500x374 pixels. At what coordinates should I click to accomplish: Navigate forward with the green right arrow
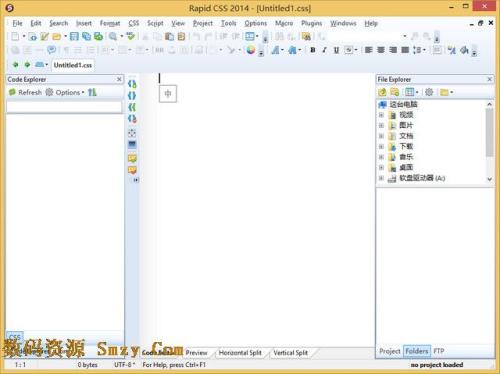click(27, 65)
